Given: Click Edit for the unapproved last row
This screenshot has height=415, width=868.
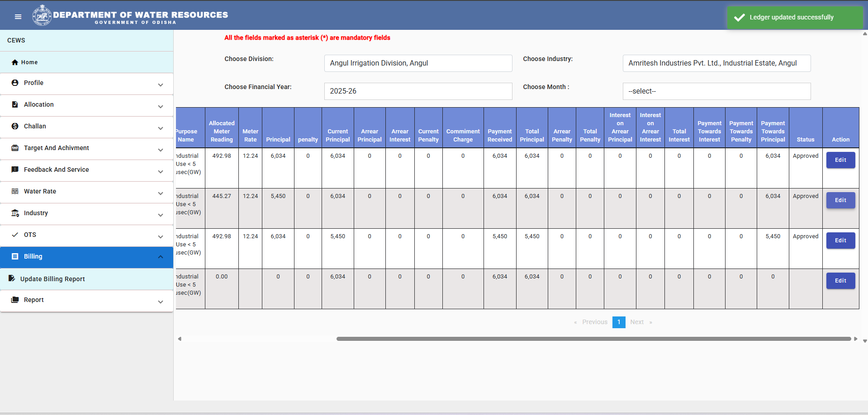Looking at the screenshot, I should click(840, 281).
